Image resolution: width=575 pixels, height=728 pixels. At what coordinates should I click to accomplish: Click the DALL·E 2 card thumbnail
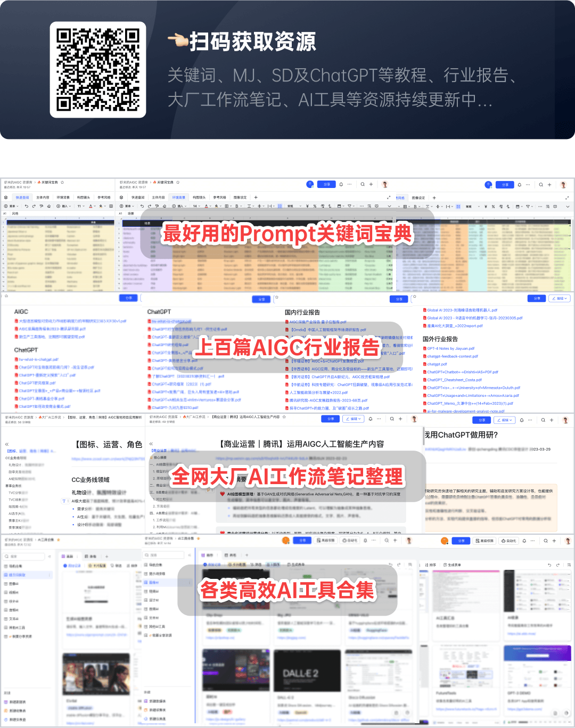click(x=307, y=670)
